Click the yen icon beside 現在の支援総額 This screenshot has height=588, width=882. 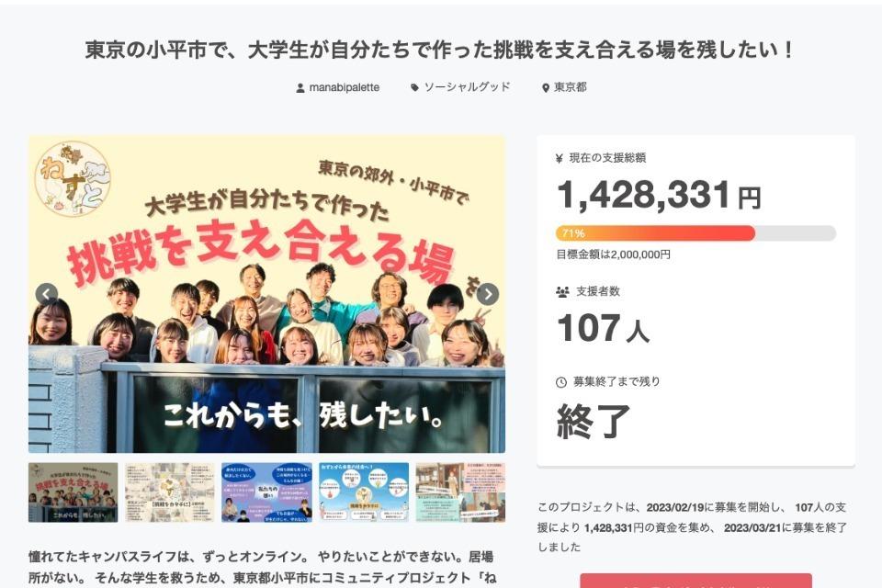click(x=560, y=159)
